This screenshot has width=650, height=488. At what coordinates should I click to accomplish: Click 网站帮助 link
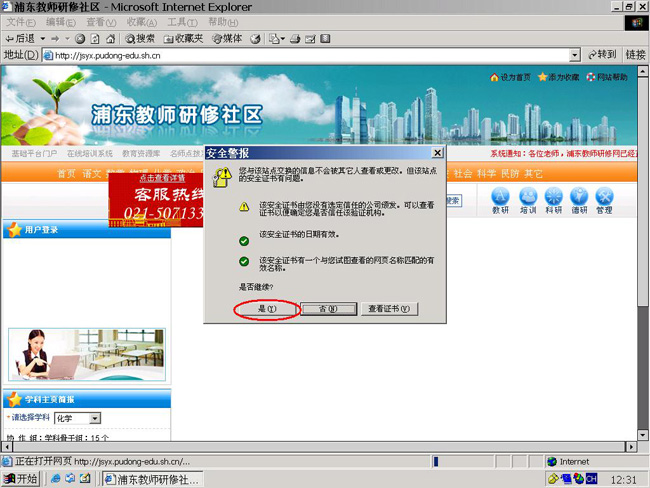(x=607, y=77)
